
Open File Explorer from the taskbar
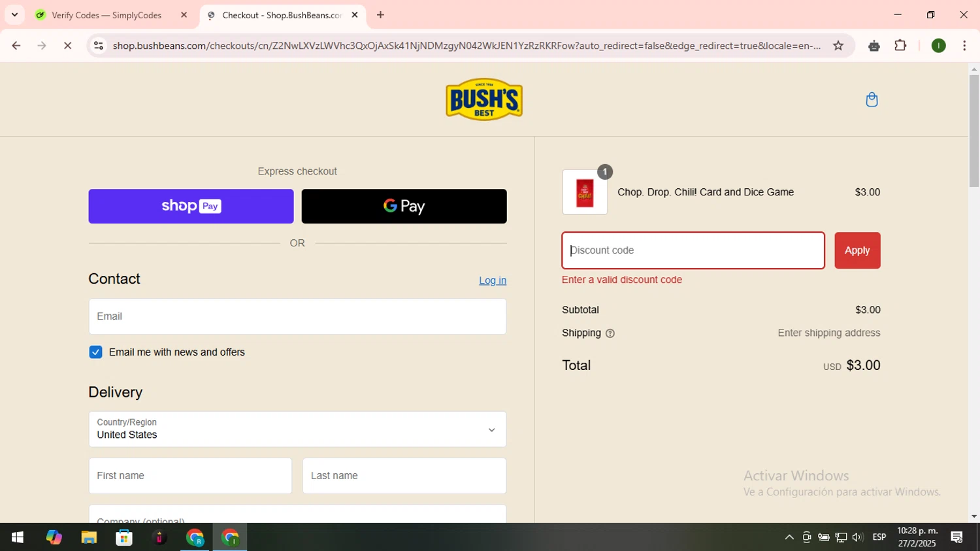(x=89, y=537)
